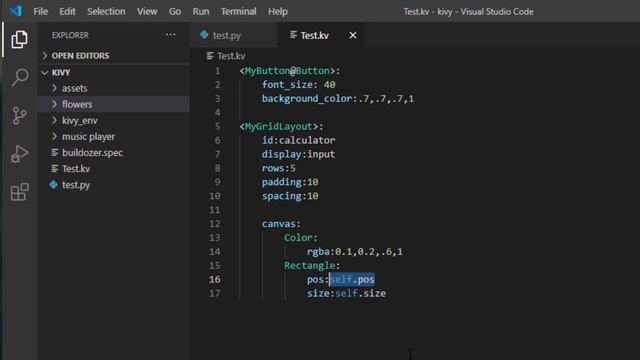Click the rows:5 line
This screenshot has height=360, width=640.
[279, 168]
